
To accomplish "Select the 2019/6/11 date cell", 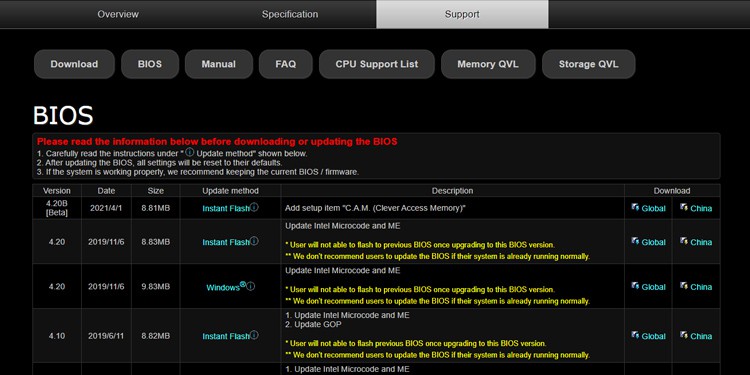I will pyautogui.click(x=106, y=336).
